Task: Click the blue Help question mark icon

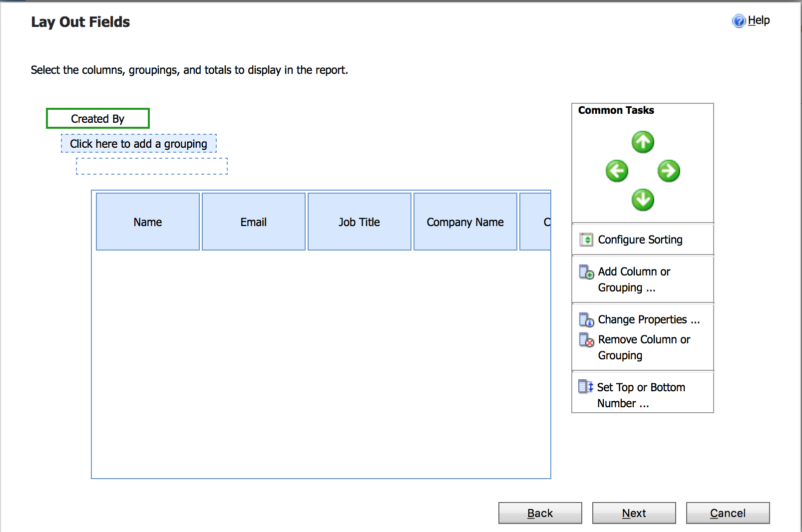Action: click(x=739, y=20)
